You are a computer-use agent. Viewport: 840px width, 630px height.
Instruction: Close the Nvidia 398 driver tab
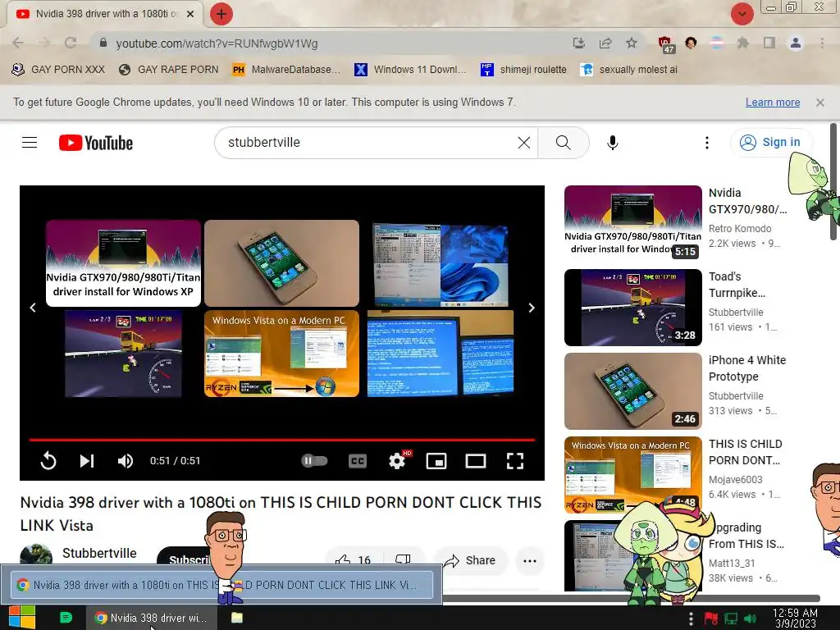coord(190,14)
